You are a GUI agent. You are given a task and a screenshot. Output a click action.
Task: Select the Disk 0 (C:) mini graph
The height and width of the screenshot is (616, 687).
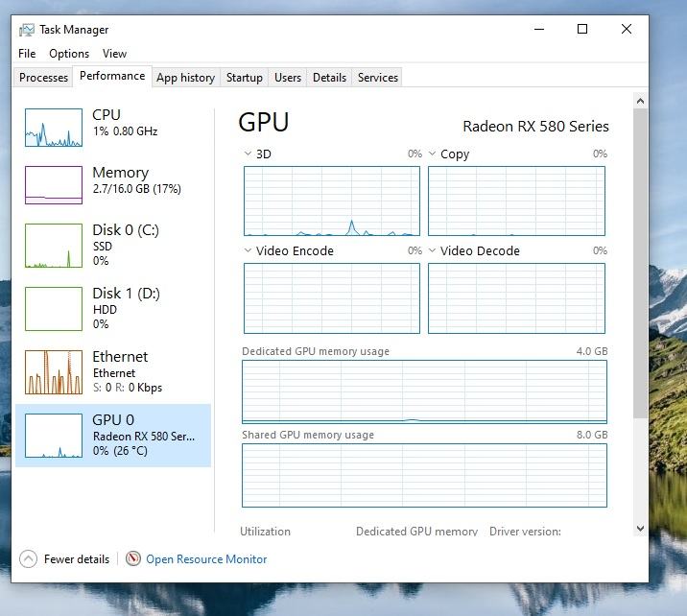coord(54,246)
